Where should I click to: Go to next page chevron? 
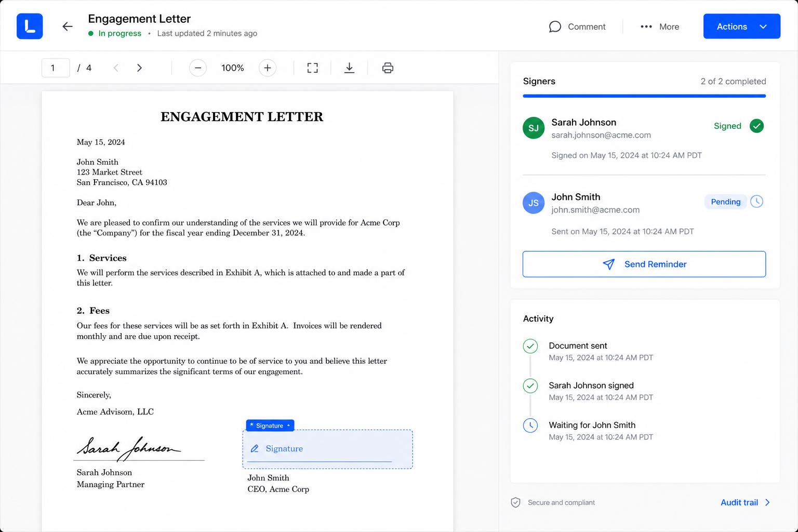coord(139,68)
